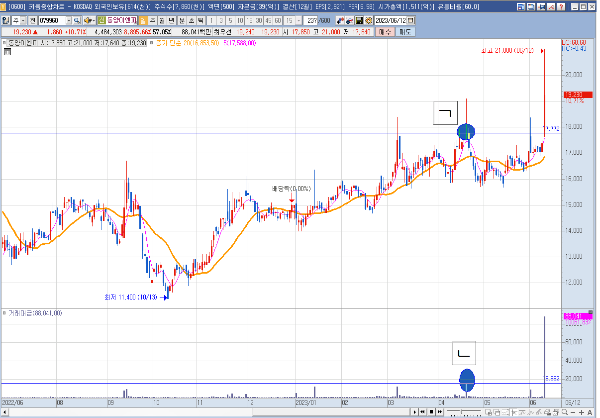Click the stock code input field 079960
The image size is (600, 418).
pos(52,20)
